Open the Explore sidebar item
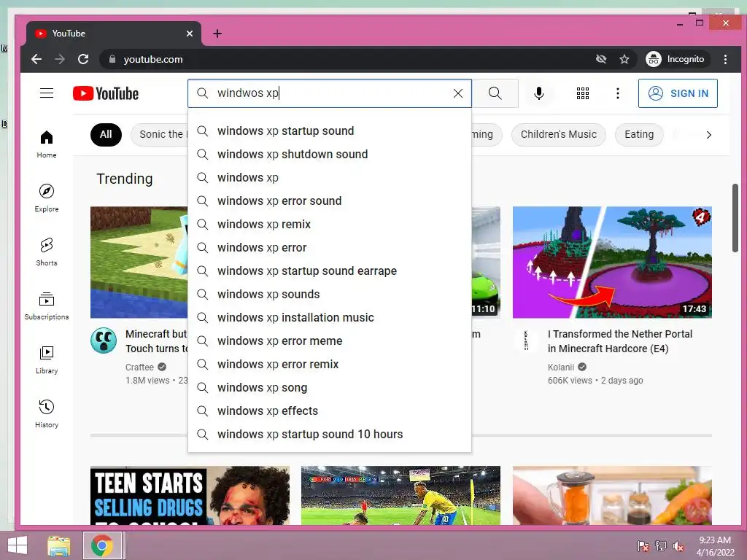 [x=47, y=198]
